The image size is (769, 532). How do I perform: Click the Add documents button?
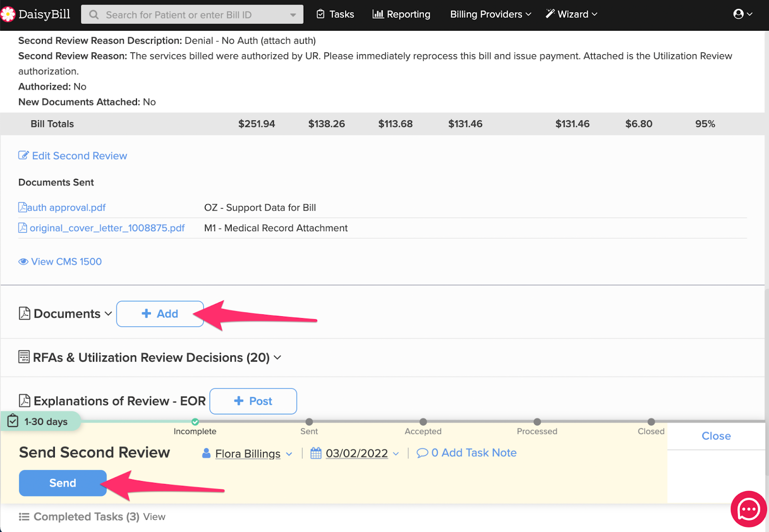(x=160, y=314)
